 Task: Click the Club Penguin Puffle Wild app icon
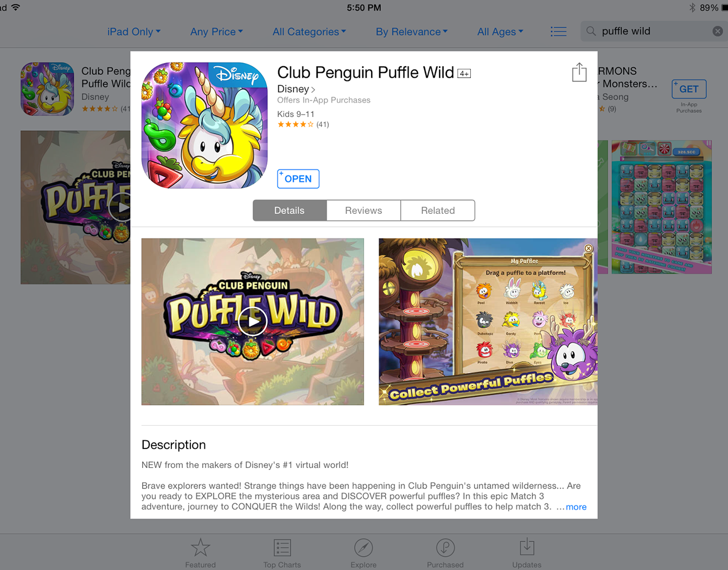(x=205, y=125)
